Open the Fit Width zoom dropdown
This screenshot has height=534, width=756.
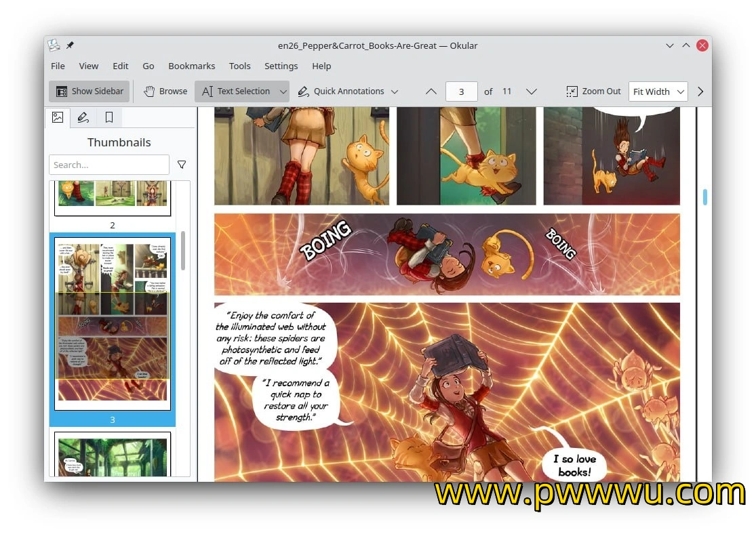(x=658, y=91)
